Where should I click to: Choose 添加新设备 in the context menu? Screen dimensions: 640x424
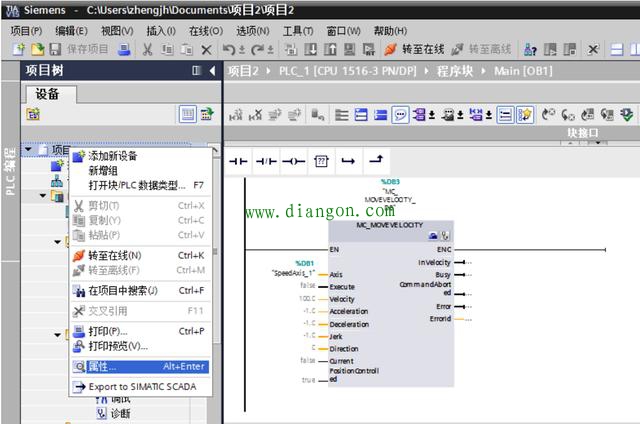[x=112, y=156]
